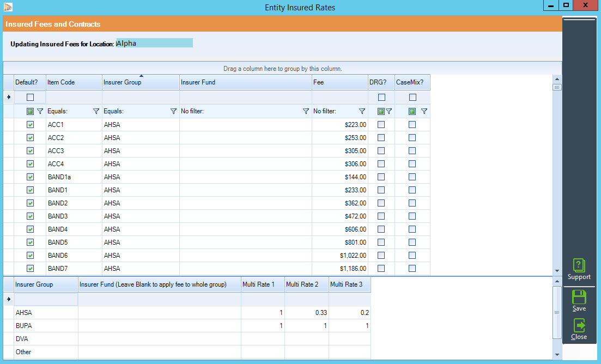Click the top grid scrollbar thumb
The image size is (601, 364).
[557, 87]
